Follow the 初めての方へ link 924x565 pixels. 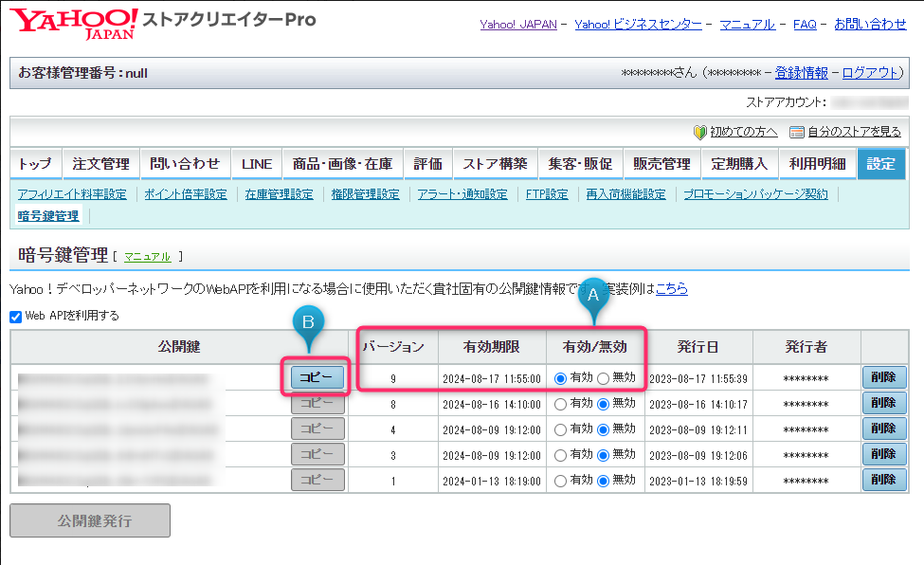pos(744,132)
